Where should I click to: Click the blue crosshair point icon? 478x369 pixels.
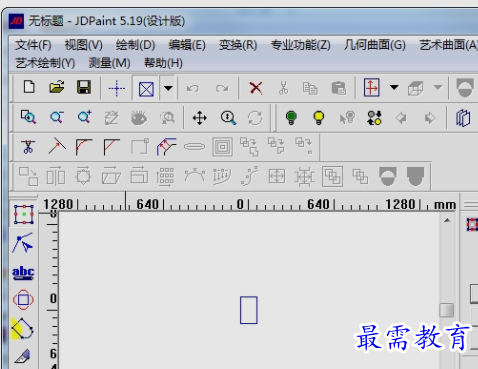tap(117, 88)
